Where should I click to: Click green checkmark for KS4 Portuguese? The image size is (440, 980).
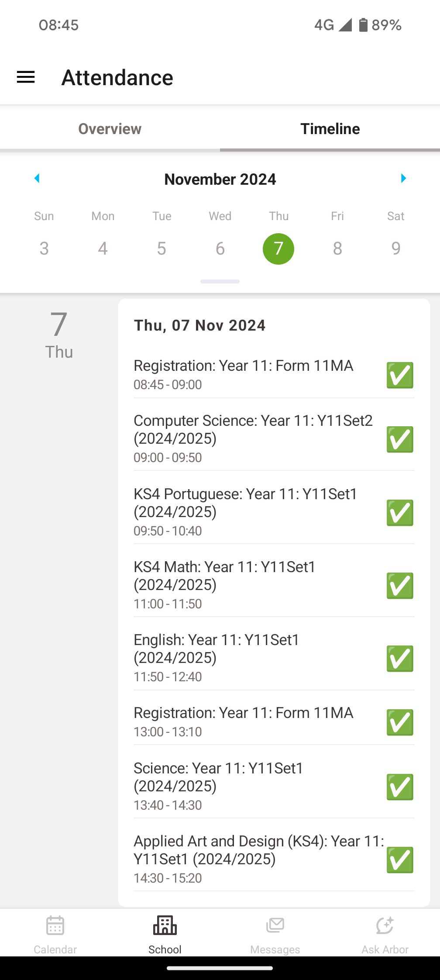point(400,513)
